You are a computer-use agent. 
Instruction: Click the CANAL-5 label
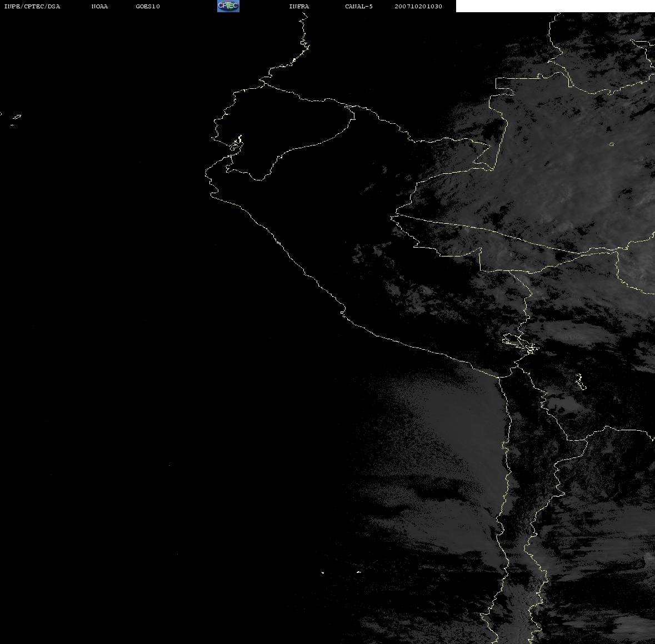pos(359,6)
